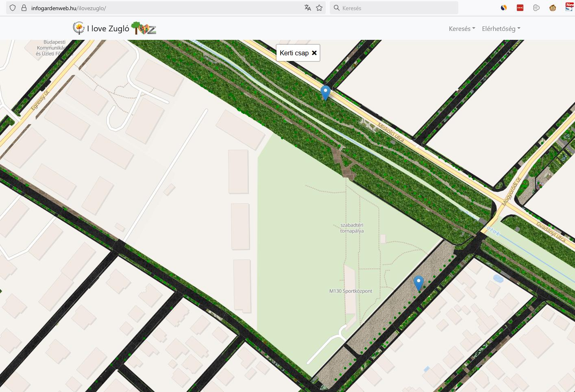Viewport: 575px width, 392px height.
Task: Select the lower map pin near M130 Sportközpont
Action: tap(418, 282)
